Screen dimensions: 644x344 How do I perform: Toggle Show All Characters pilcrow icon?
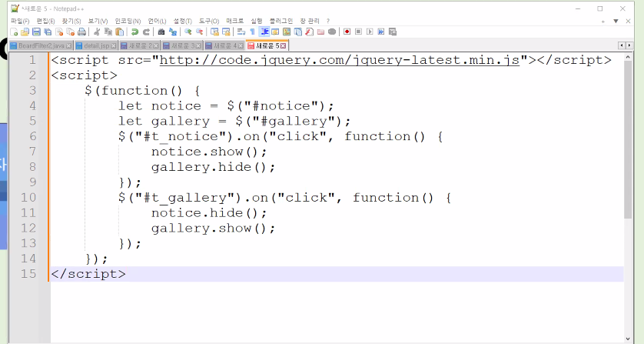(x=253, y=32)
